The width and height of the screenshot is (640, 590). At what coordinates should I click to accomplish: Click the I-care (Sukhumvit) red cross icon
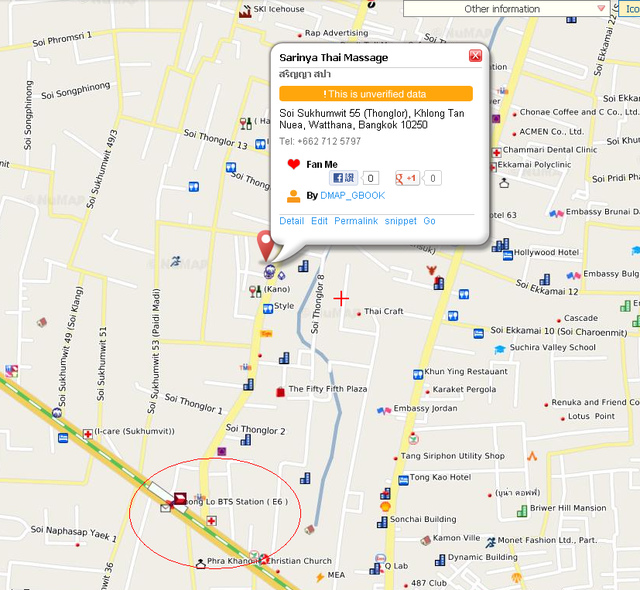tap(87, 434)
